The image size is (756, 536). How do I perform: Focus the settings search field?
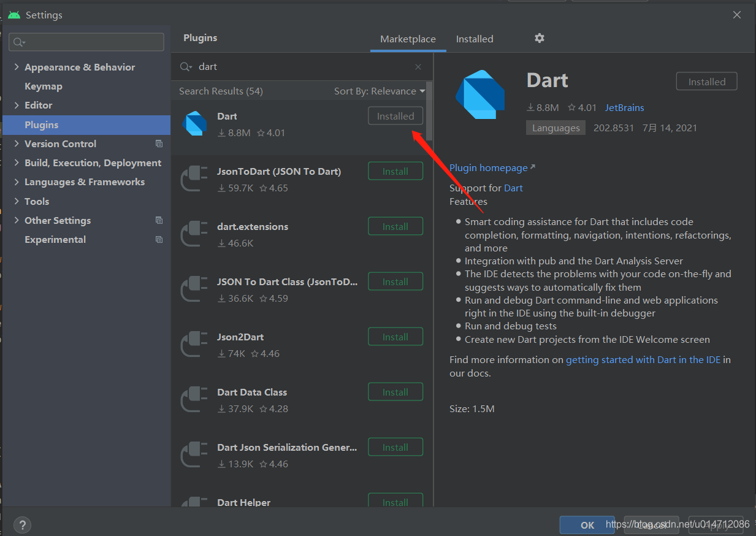pos(86,42)
